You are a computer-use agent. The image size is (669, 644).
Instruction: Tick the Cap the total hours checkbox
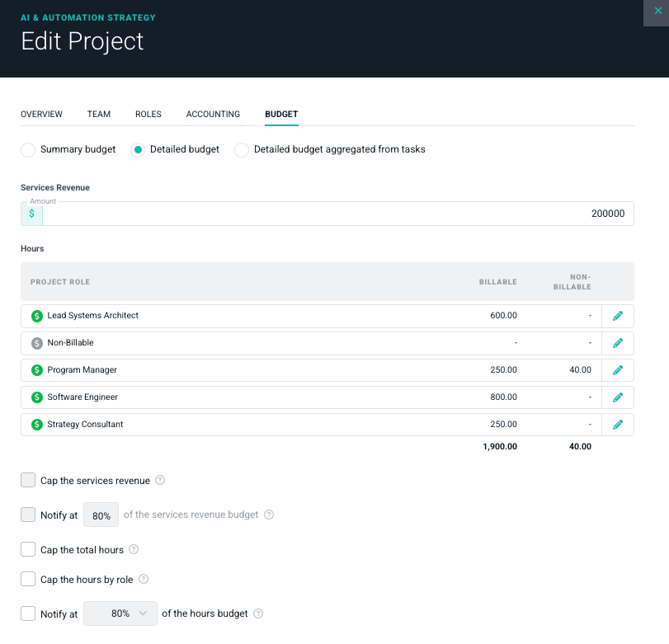point(28,550)
